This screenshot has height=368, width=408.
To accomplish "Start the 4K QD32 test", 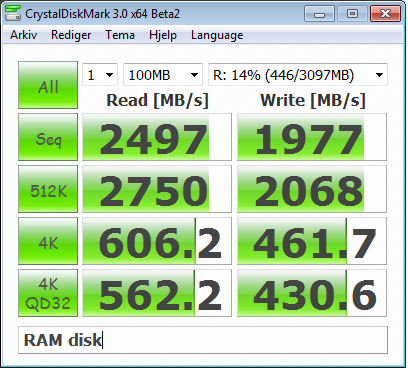I will (x=48, y=293).
